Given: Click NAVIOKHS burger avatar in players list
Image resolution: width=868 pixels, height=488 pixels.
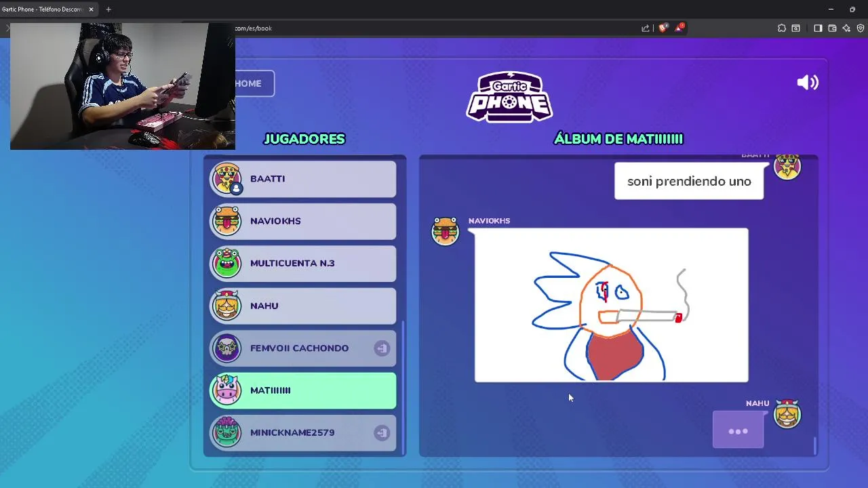Looking at the screenshot, I should point(226,221).
